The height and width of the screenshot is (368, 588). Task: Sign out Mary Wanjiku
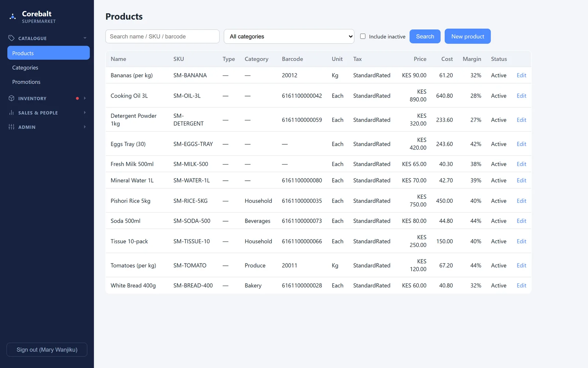point(47,350)
